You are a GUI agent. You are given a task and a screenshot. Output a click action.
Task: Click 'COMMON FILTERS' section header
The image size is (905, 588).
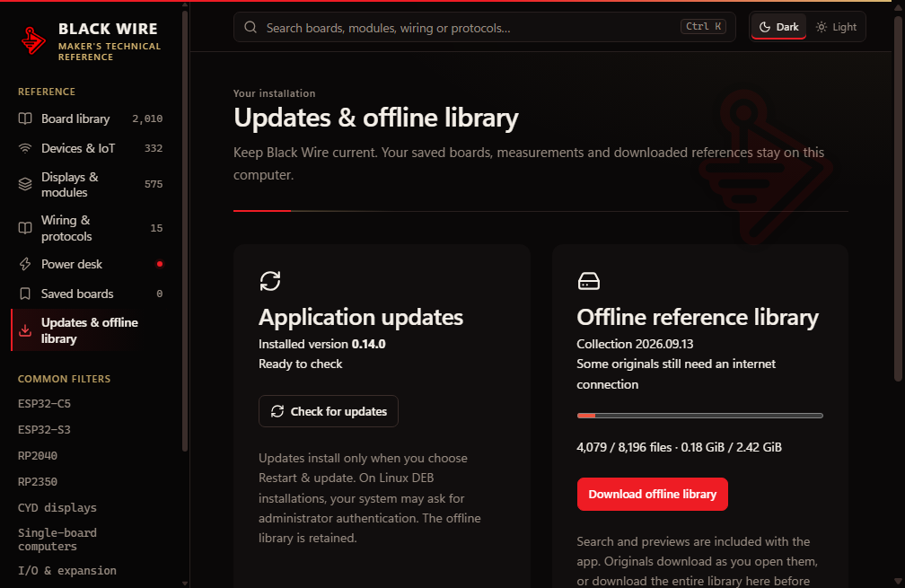pyautogui.click(x=64, y=379)
